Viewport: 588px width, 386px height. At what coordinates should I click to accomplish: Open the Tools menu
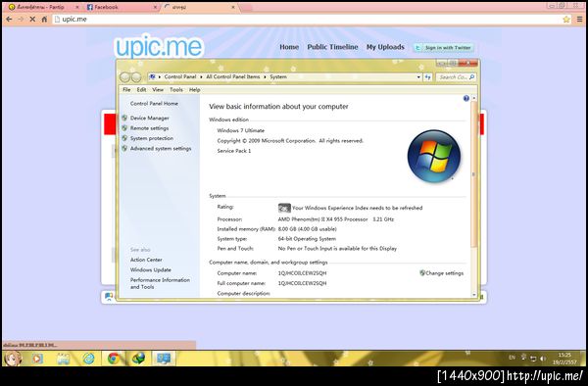pyautogui.click(x=176, y=90)
